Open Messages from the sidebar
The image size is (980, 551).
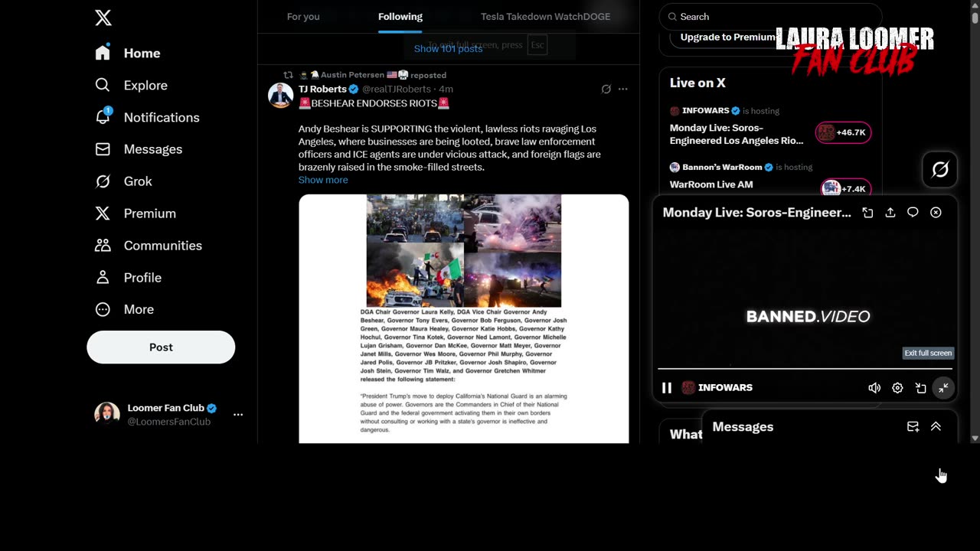(139, 149)
